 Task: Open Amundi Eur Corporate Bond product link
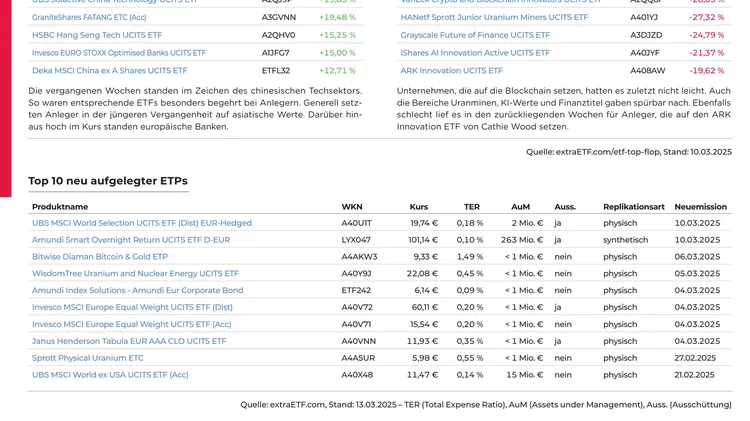pos(138,290)
